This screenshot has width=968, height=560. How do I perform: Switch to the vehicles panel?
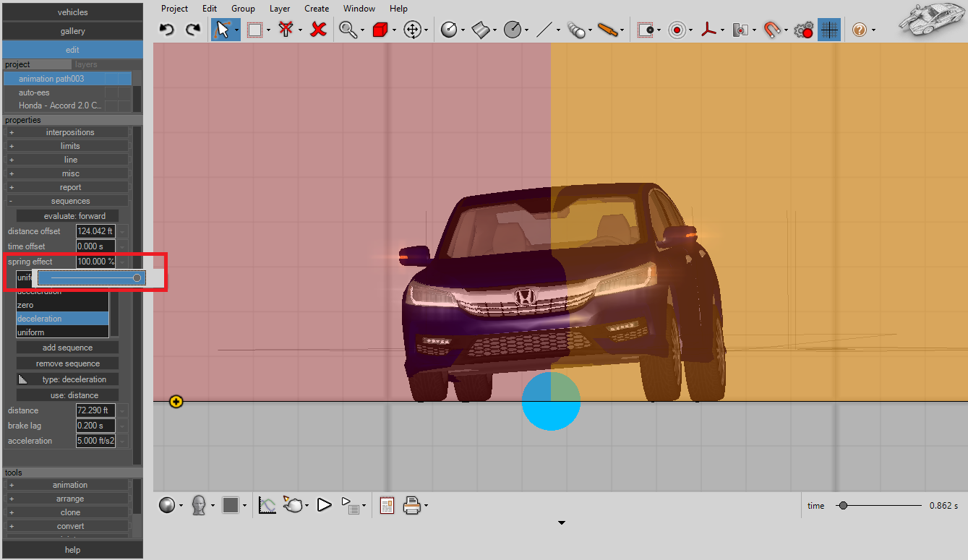72,12
